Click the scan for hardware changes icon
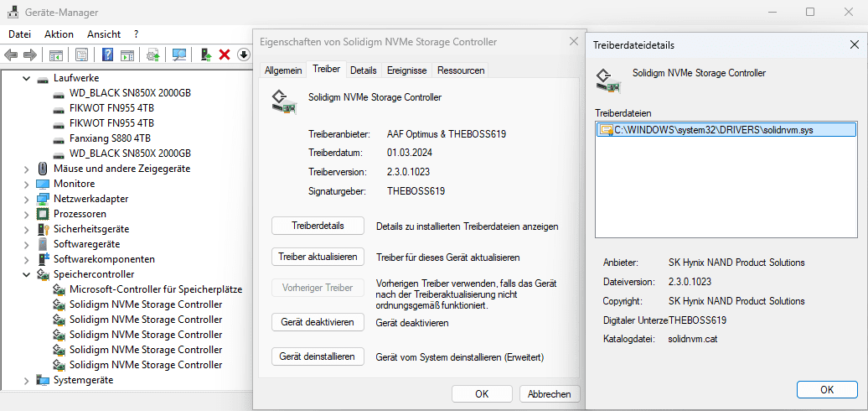 (x=179, y=55)
